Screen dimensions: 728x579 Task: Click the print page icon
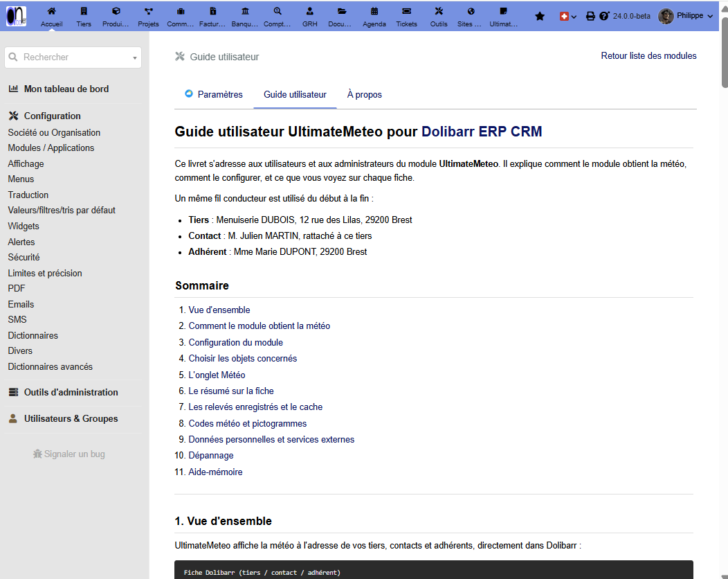[590, 16]
